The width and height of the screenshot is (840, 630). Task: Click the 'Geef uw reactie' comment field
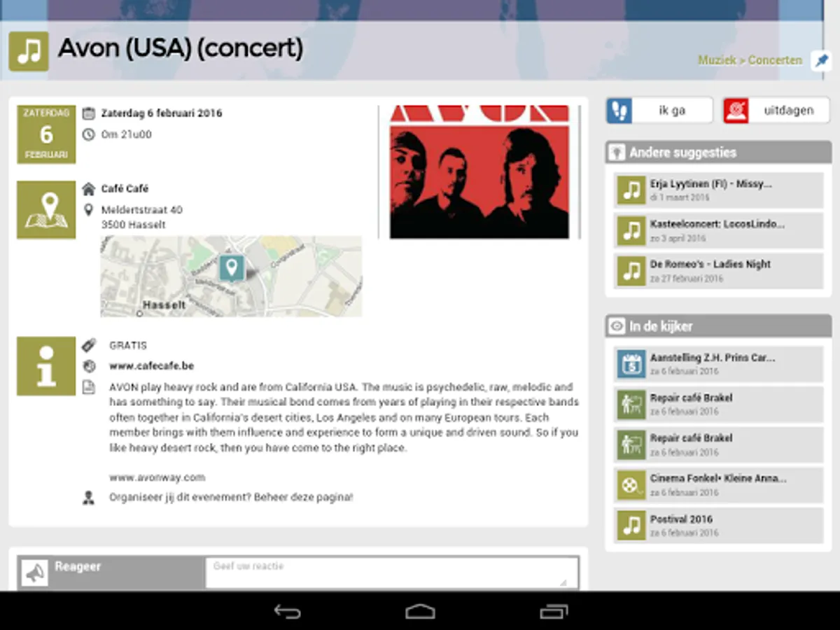(392, 573)
